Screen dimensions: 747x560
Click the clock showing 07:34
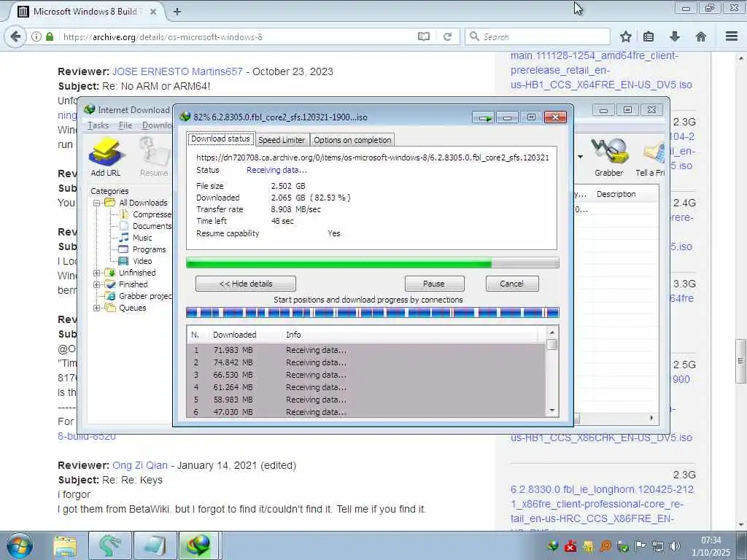click(x=711, y=540)
